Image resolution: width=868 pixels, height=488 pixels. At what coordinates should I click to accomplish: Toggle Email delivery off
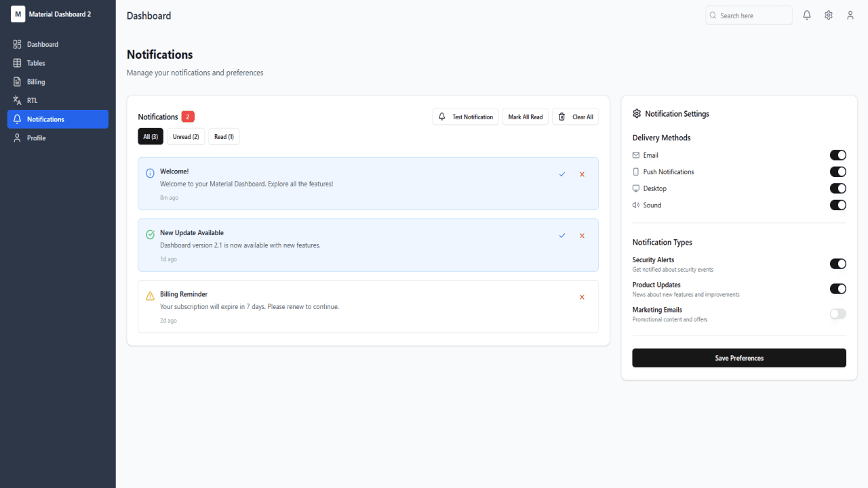click(838, 155)
